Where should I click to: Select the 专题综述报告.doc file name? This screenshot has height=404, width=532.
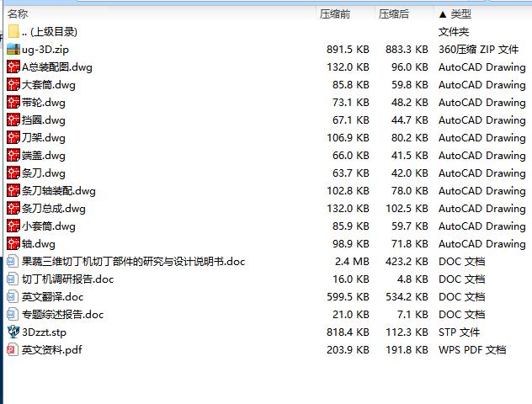pyautogui.click(x=63, y=315)
